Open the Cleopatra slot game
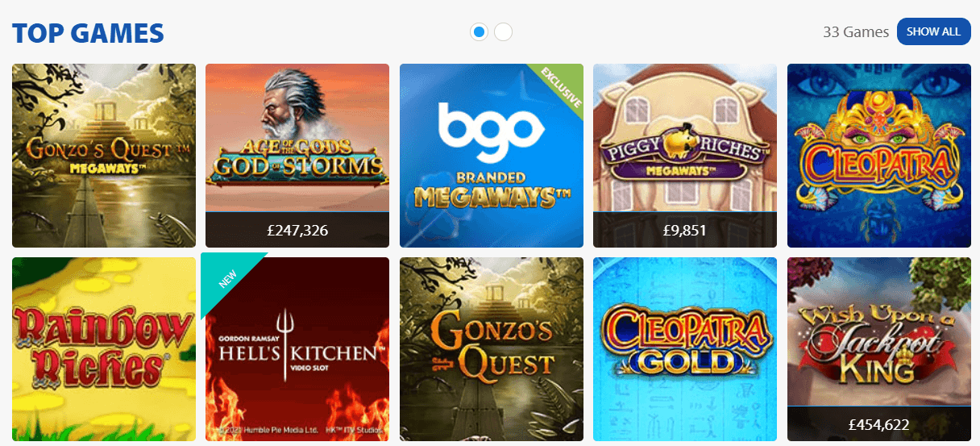Screen dimensions: 980x446 [879, 156]
